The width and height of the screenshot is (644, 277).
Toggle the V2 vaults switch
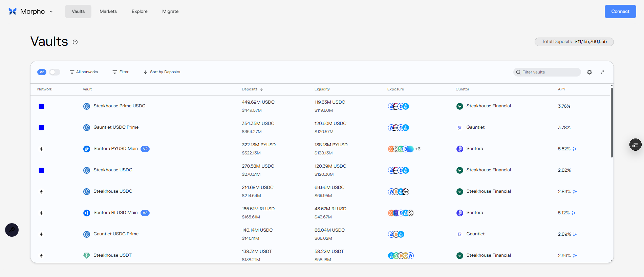point(55,72)
